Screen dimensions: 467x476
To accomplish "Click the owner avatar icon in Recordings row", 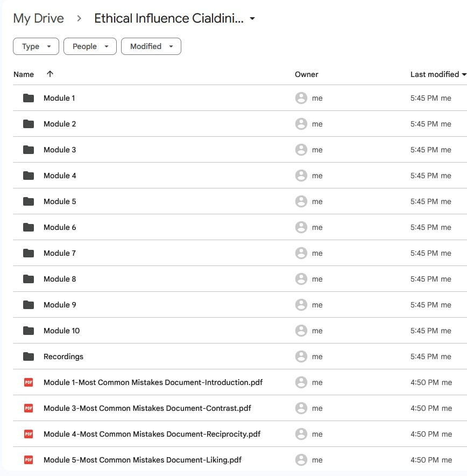I will coord(301,356).
